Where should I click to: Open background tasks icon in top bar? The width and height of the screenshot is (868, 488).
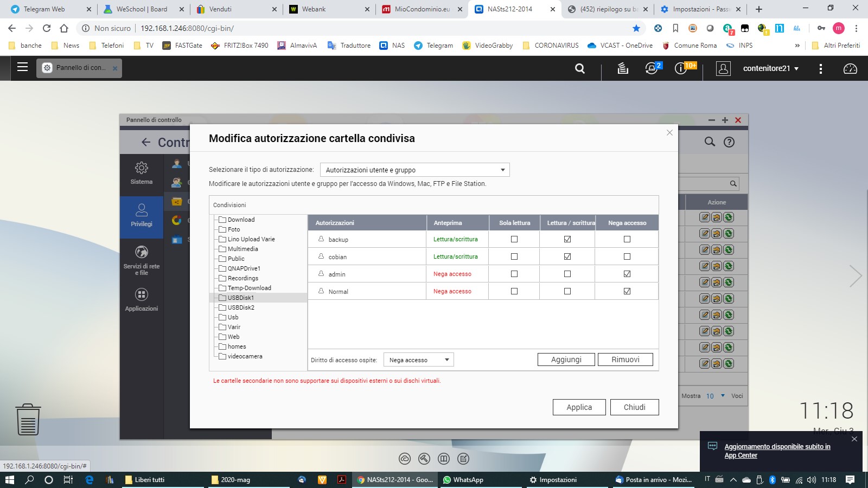623,68
